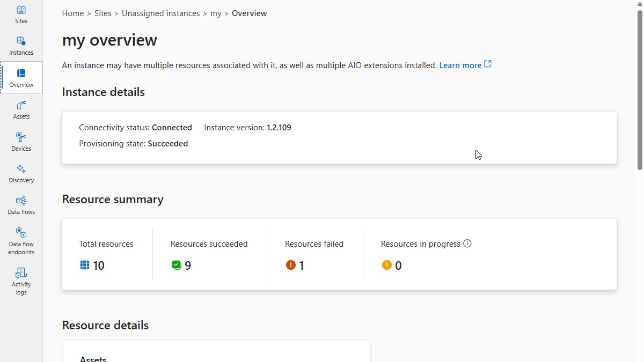644x362 pixels.
Task: Click the 'Instance details' heading
Action: 104,92
